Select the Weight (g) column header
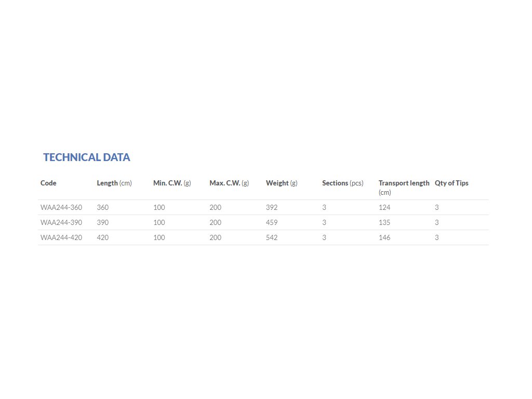 (x=282, y=183)
